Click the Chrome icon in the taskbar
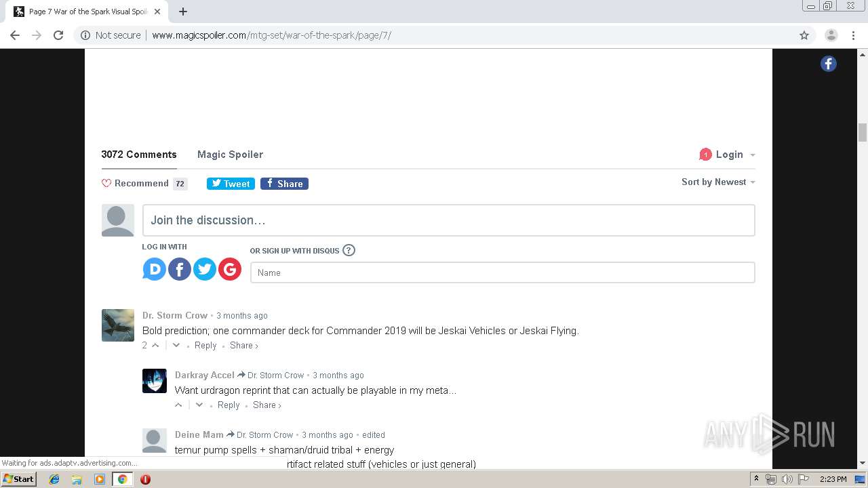 [122, 479]
